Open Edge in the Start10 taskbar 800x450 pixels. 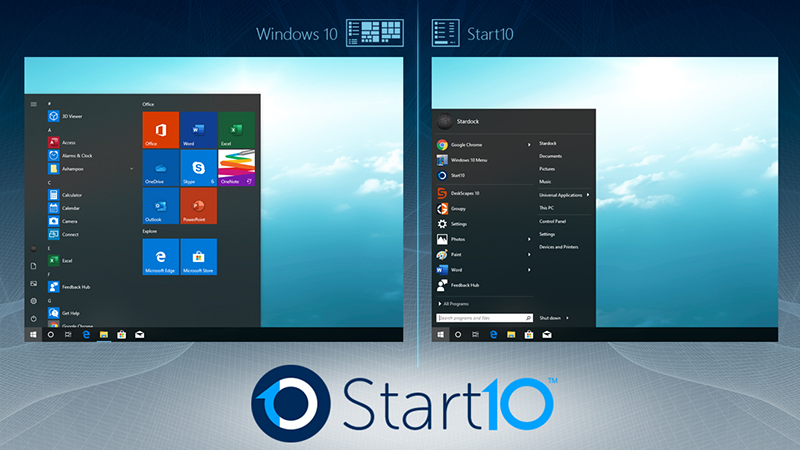pyautogui.click(x=493, y=335)
